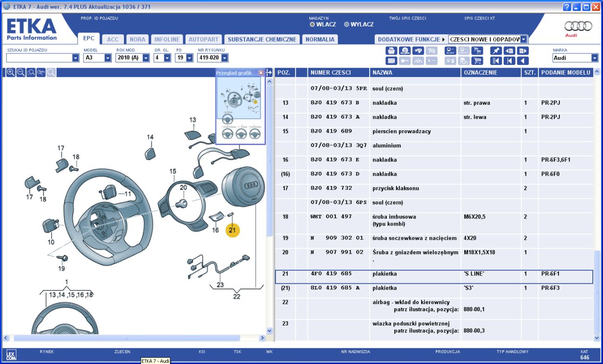Click the print icon in toolbar
The image size is (603, 364).
point(391,51)
